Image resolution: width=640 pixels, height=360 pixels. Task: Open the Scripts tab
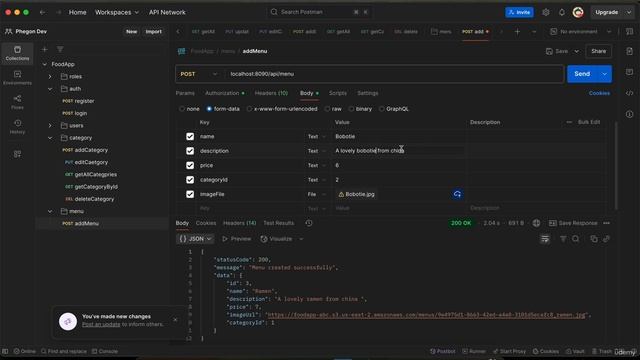338,93
